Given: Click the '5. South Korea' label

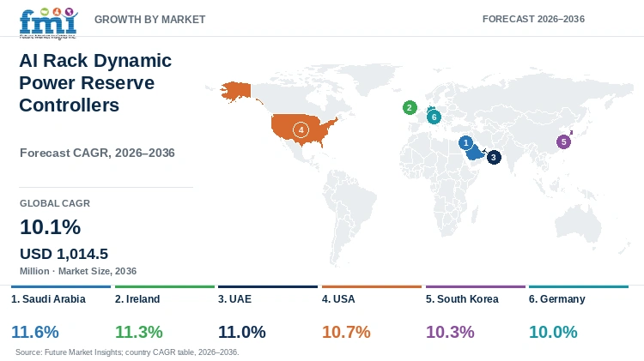Looking at the screenshot, I should click(462, 299).
